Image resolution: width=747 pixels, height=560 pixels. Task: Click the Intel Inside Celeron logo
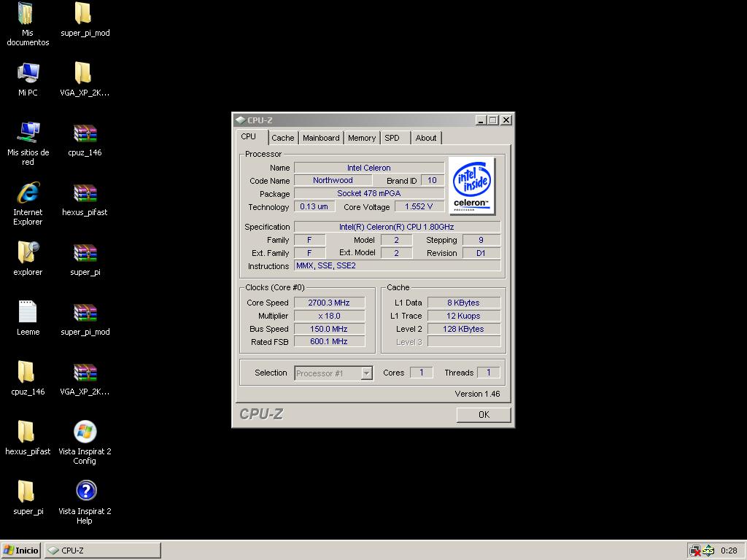pyautogui.click(x=472, y=186)
